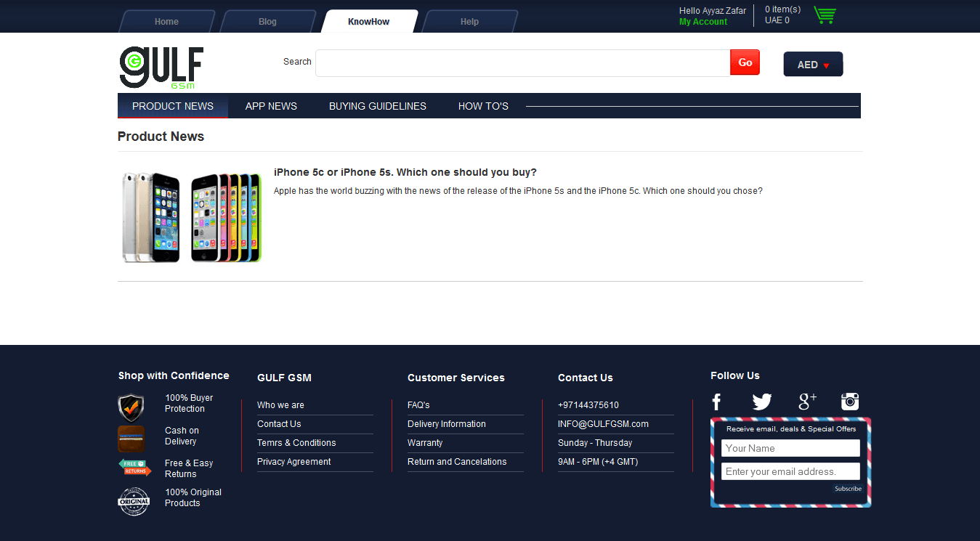Image resolution: width=980 pixels, height=541 pixels.
Task: Focus the email address subscription field
Action: 790,471
